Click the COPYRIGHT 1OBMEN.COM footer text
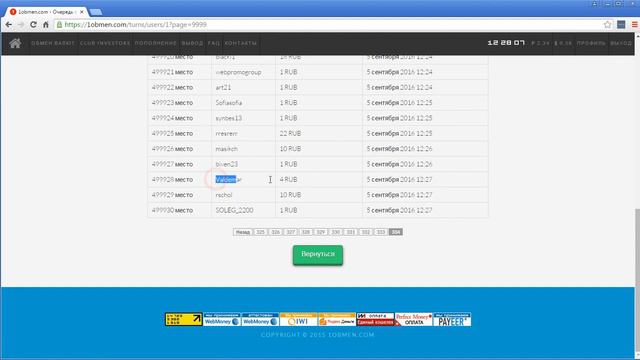This screenshot has width=640, height=360. pos(318,335)
